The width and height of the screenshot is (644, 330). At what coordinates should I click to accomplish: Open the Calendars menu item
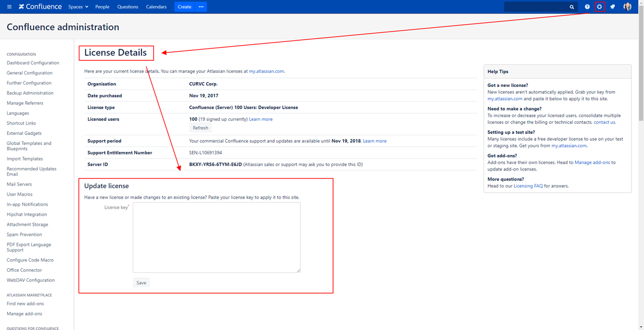click(156, 7)
